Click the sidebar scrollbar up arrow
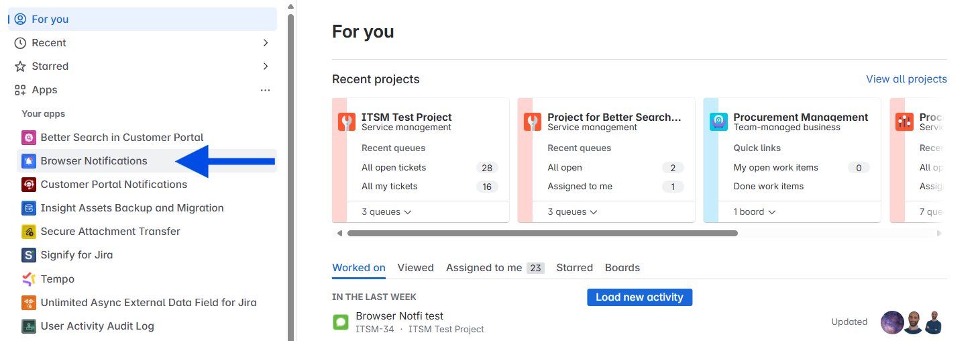Image resolution: width=980 pixels, height=341 pixels. (290, 5)
